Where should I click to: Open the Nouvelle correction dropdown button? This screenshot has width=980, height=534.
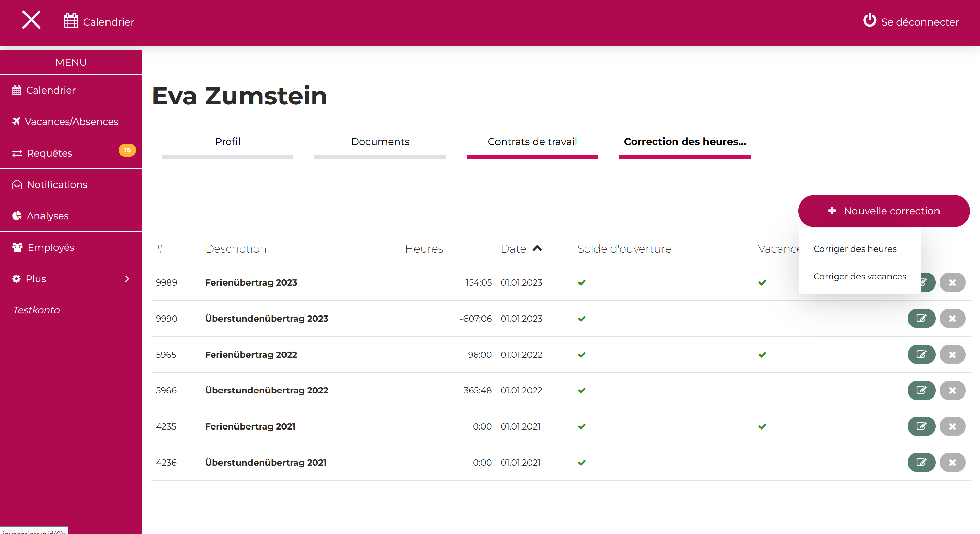884,211
